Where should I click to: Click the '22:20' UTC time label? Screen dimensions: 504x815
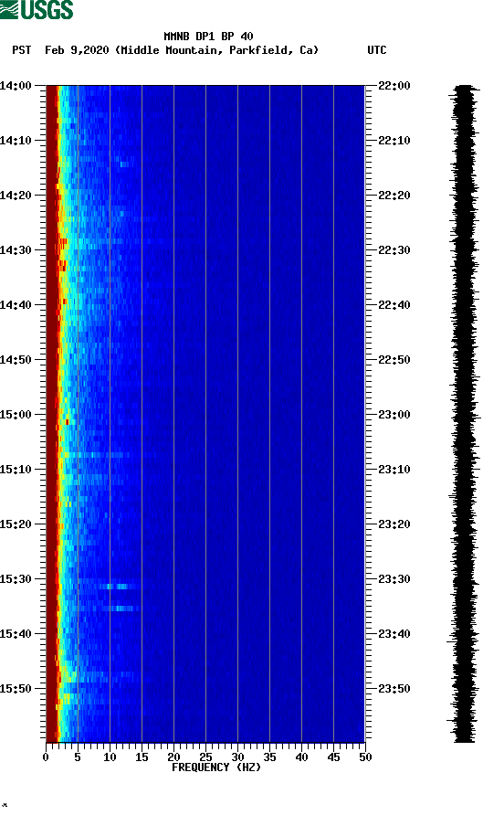pos(394,196)
